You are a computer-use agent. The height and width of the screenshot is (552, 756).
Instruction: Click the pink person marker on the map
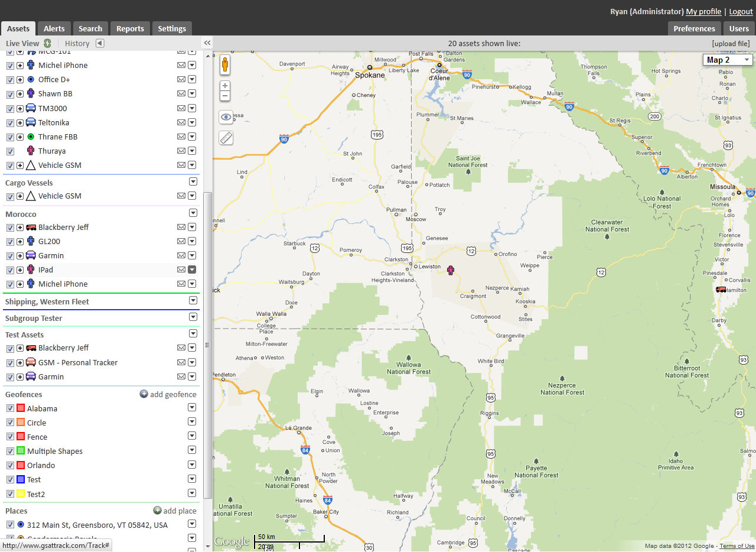pyautogui.click(x=451, y=271)
